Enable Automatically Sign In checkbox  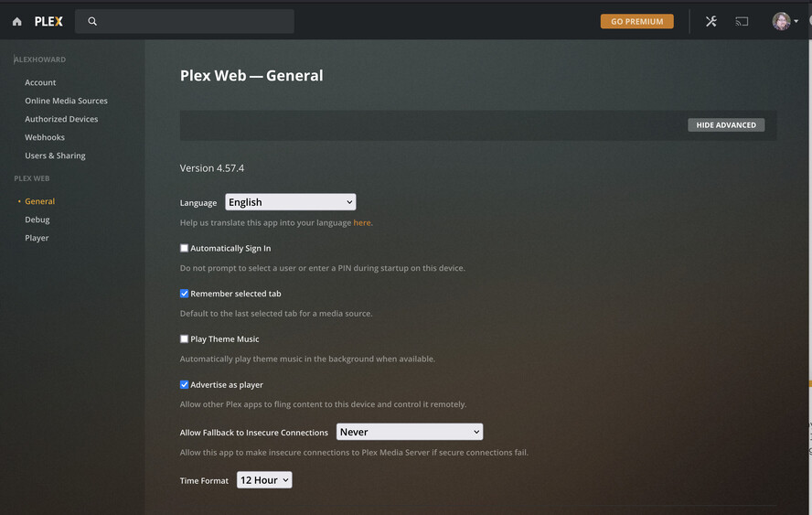point(184,248)
